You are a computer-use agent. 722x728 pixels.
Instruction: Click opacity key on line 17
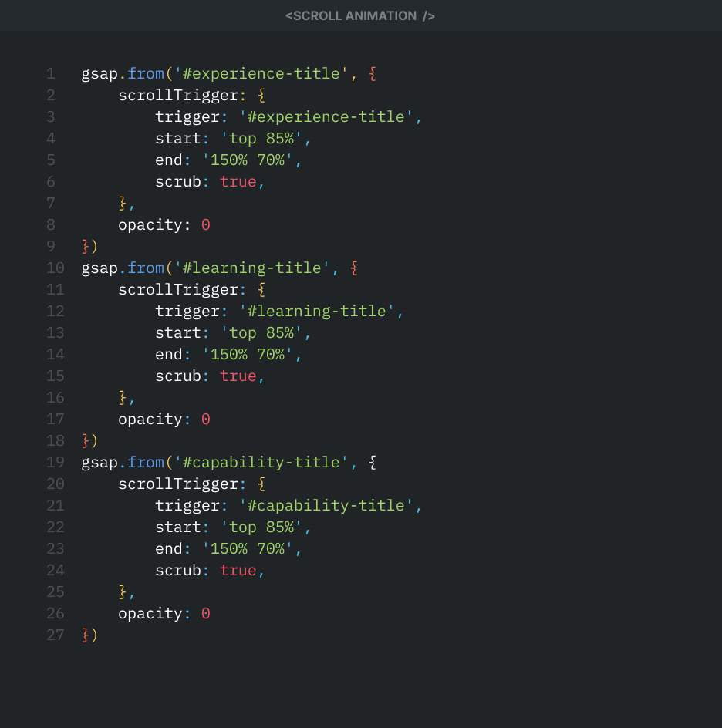pyautogui.click(x=150, y=420)
